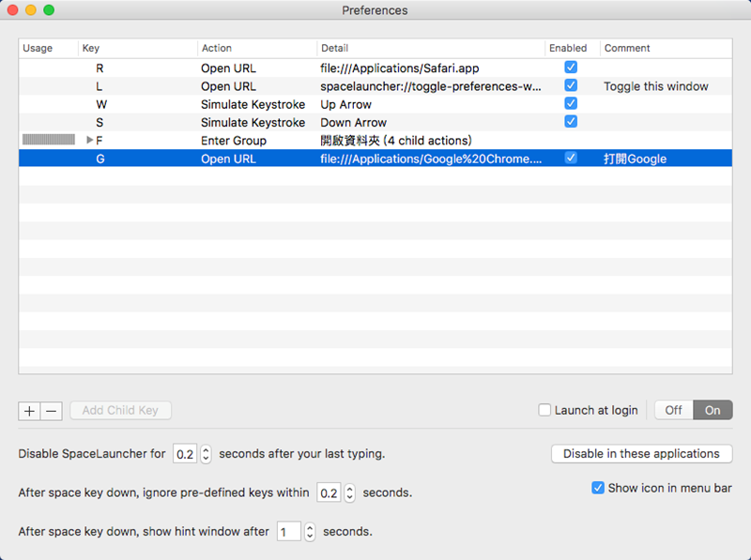Click stepper for hint window delay

click(310, 532)
